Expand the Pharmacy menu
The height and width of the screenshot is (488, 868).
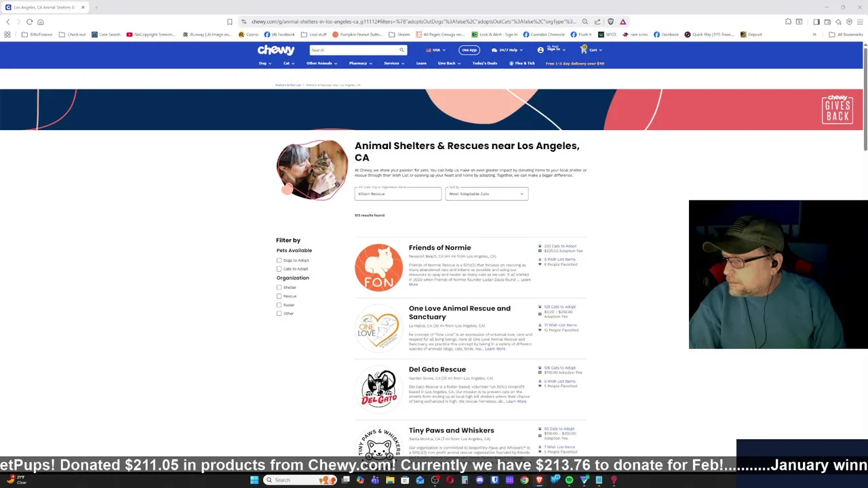click(x=360, y=63)
